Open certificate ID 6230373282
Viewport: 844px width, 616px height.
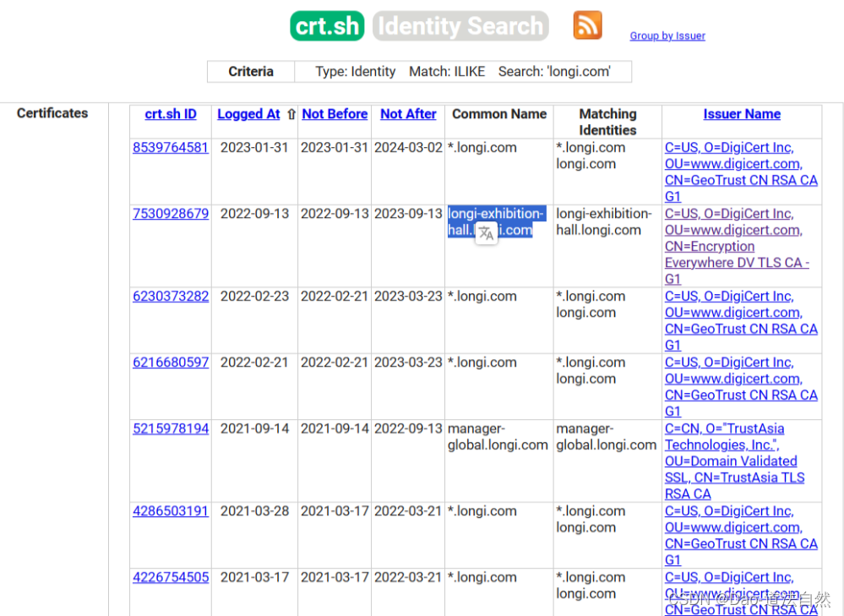(x=170, y=296)
